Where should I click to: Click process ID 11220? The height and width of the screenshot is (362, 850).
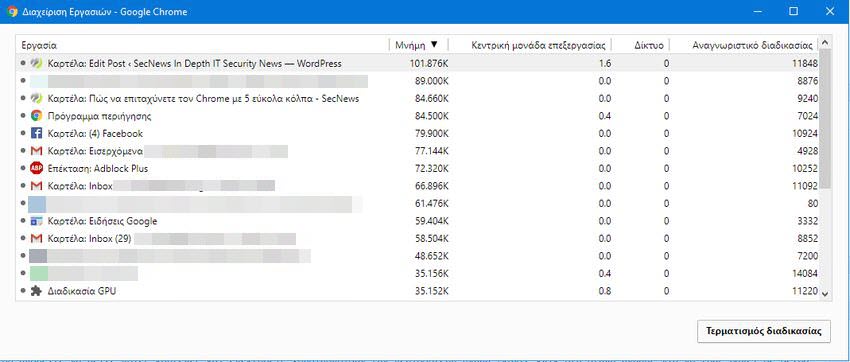tap(804, 291)
